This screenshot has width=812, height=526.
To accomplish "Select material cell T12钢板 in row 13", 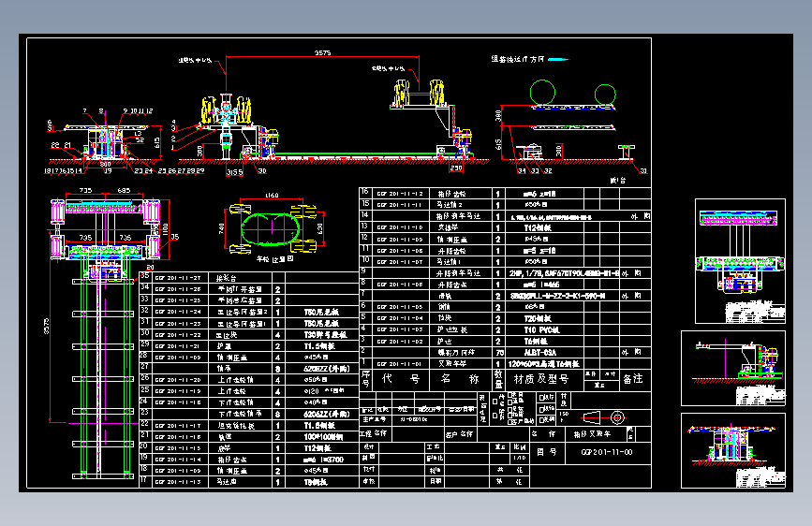I will click(x=538, y=227).
